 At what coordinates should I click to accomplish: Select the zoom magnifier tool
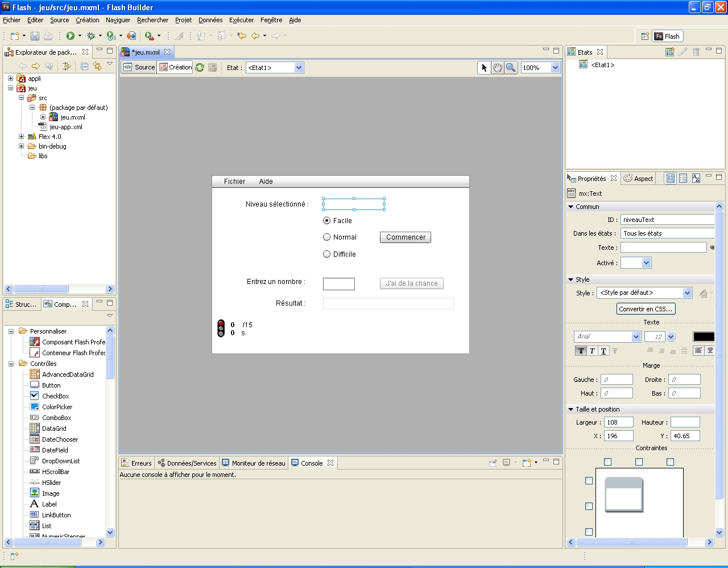(511, 68)
